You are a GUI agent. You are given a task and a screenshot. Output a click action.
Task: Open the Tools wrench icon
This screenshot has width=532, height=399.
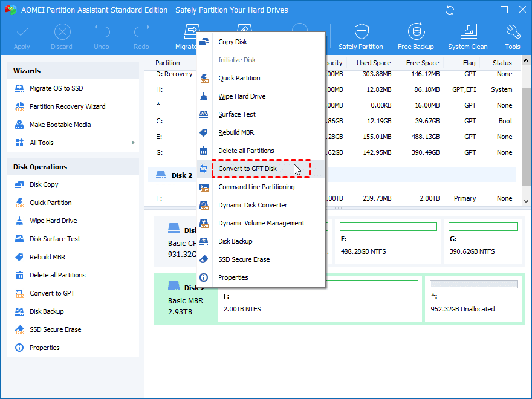(512, 32)
